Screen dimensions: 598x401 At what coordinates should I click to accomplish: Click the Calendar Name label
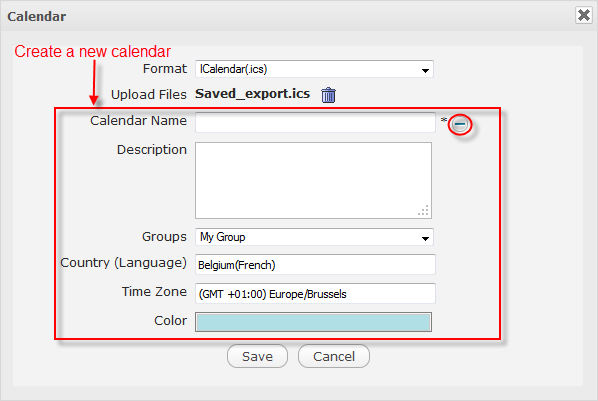138,121
